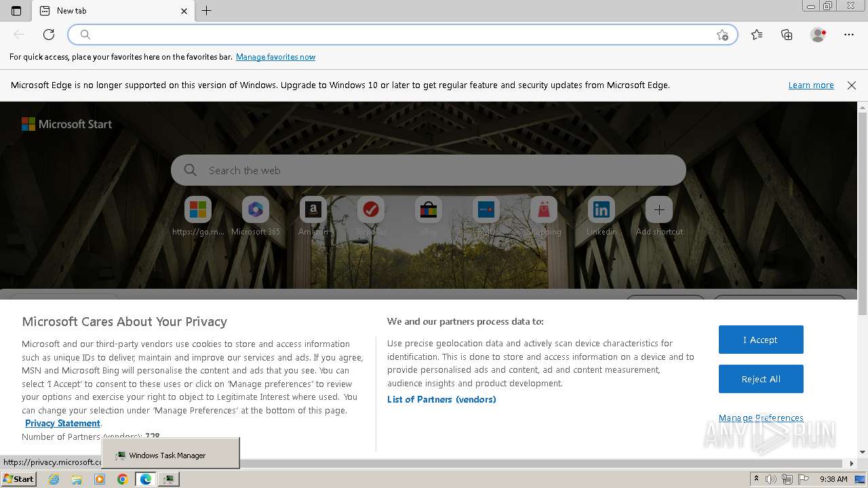This screenshot has width=868, height=488.
Task: Open the tab actions menu icon
Action: pos(16,11)
